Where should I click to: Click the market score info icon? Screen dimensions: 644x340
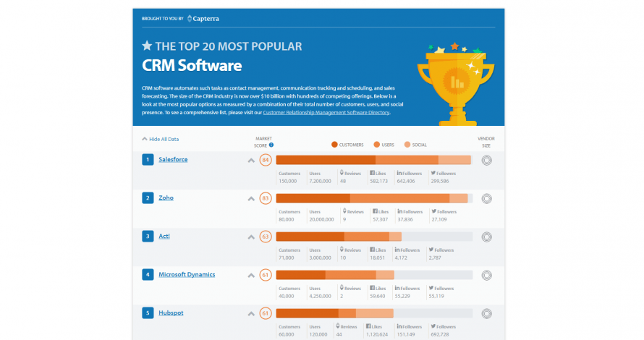pyautogui.click(x=271, y=145)
